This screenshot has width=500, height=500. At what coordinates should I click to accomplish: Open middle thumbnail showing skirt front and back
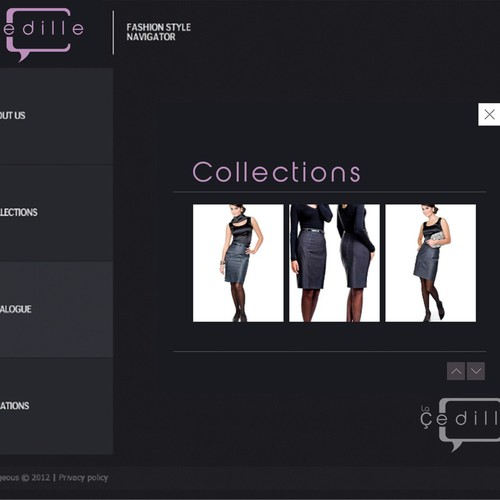coord(334,263)
